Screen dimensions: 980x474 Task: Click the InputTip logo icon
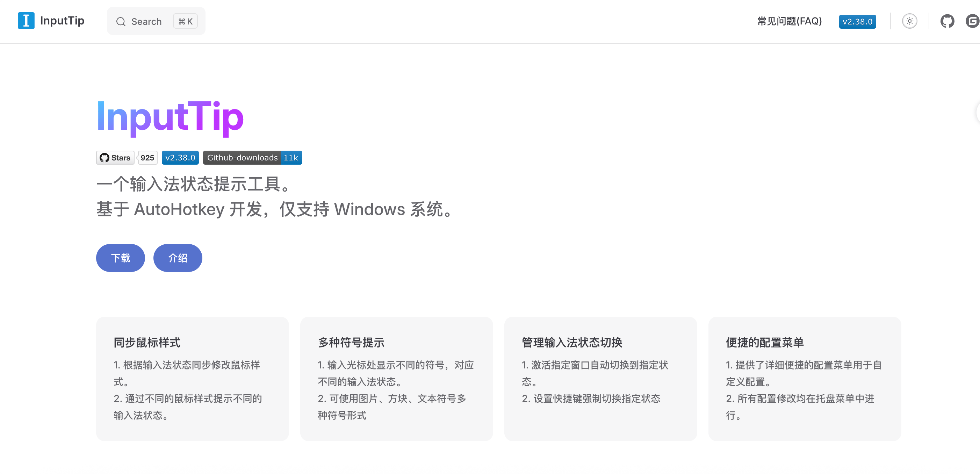26,21
